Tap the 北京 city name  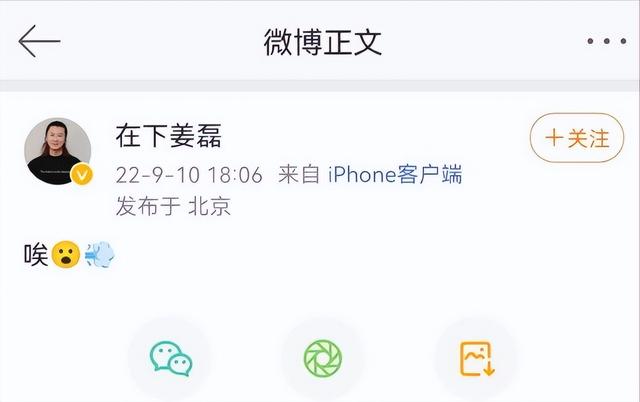(209, 206)
